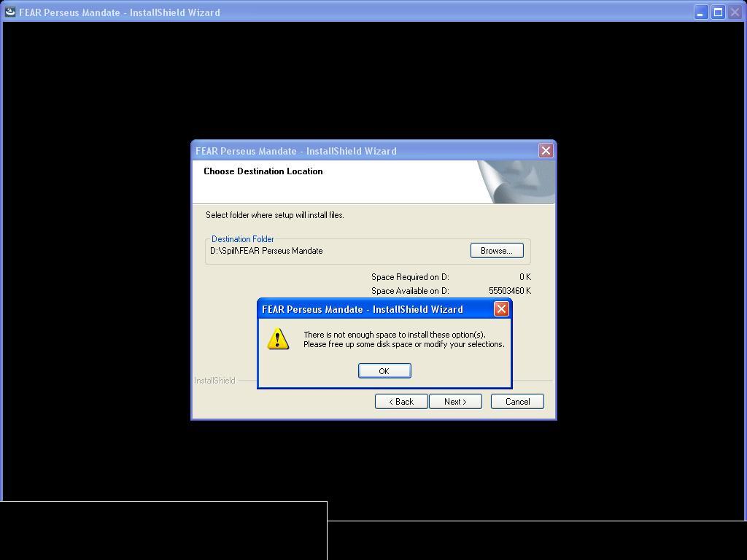Maximize the outer InstallShield Wizard window
This screenshot has height=560, width=747.
tap(718, 12)
